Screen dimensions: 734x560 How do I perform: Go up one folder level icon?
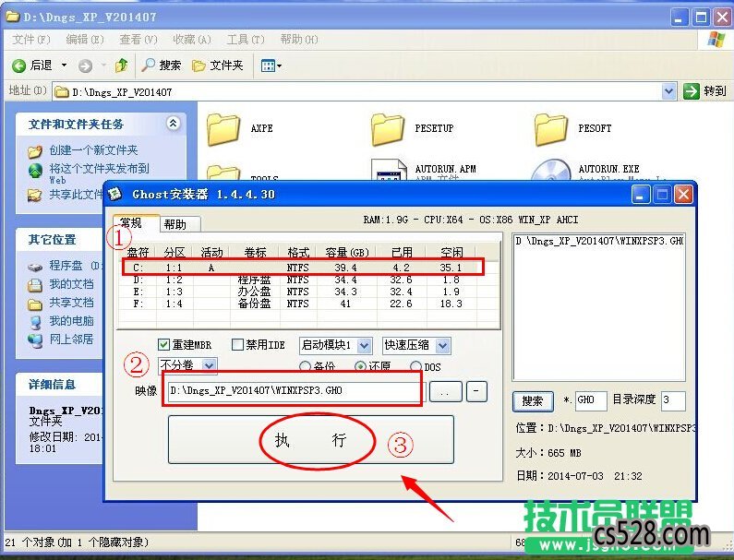click(122, 66)
